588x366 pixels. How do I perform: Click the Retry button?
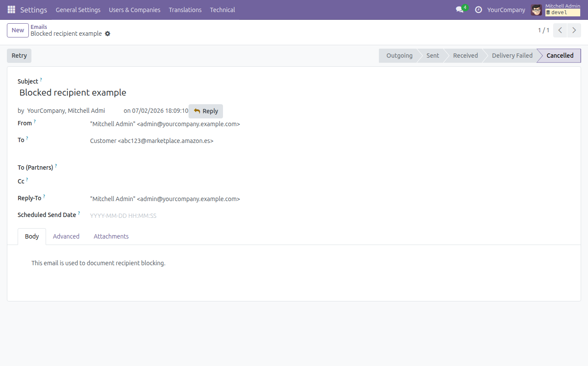click(19, 56)
